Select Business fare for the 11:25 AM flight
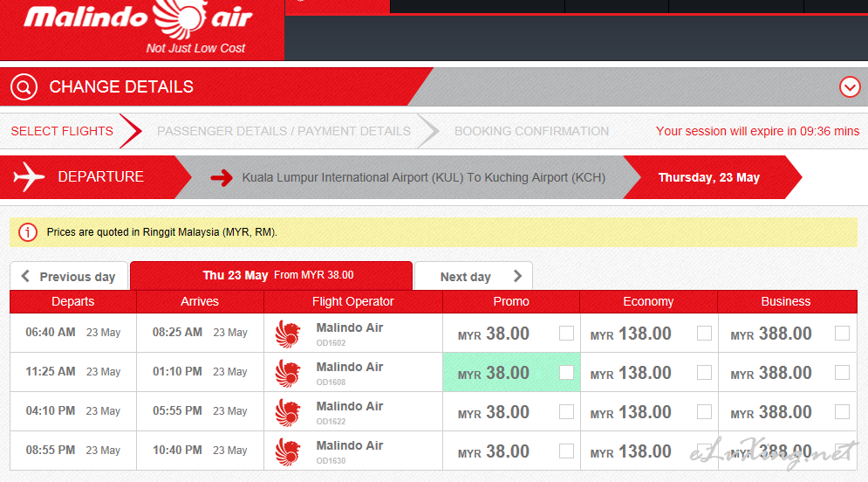The height and width of the screenshot is (482, 868). point(842,372)
